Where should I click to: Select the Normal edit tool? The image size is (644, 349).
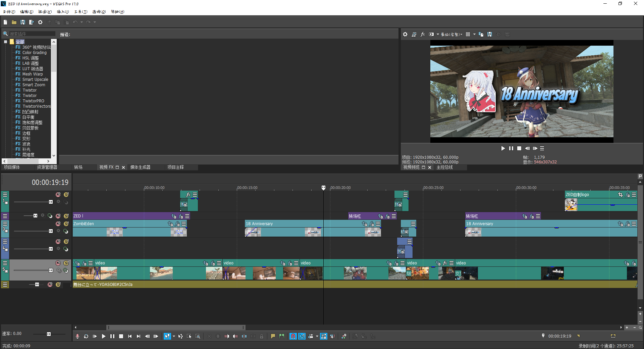(x=167, y=336)
